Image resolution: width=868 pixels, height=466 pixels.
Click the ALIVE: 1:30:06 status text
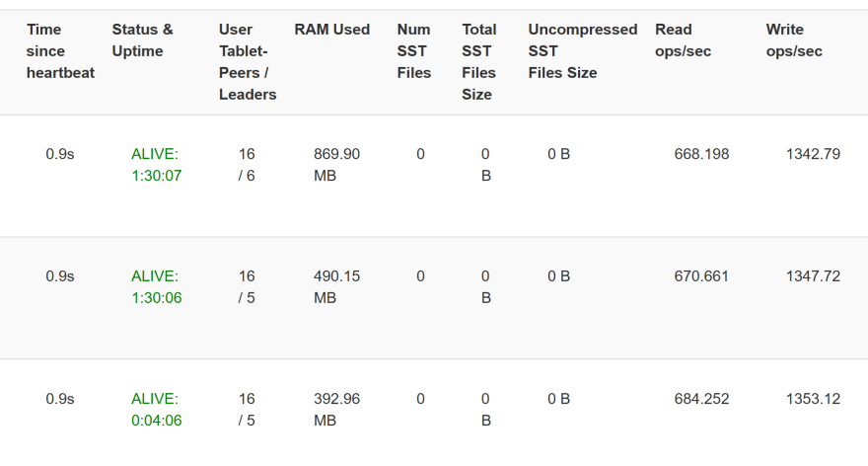(x=156, y=287)
